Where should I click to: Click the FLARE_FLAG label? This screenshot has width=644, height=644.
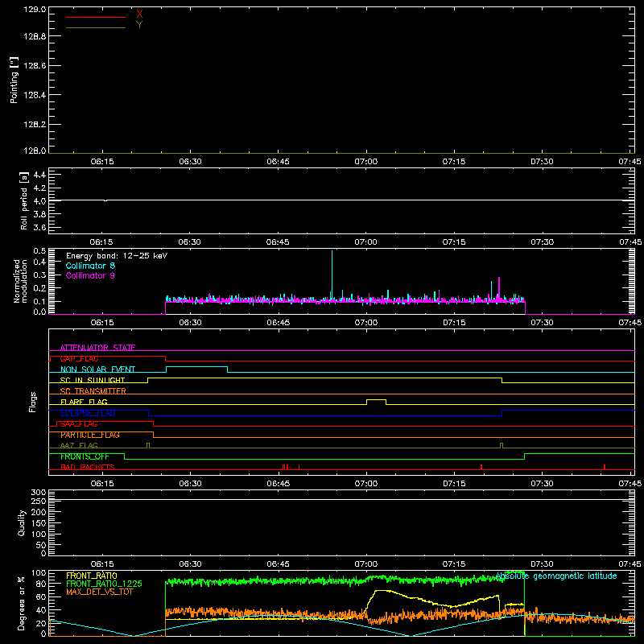point(84,402)
